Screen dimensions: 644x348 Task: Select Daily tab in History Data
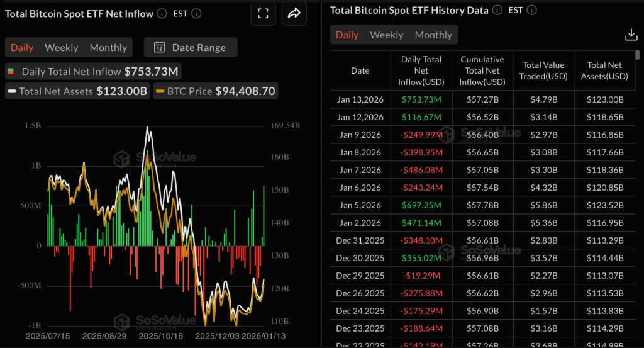[347, 35]
